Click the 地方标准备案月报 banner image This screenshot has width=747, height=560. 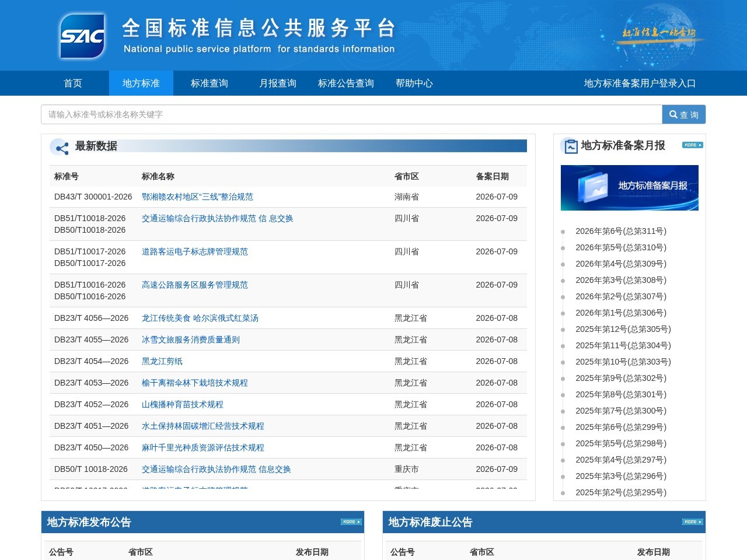pos(629,188)
